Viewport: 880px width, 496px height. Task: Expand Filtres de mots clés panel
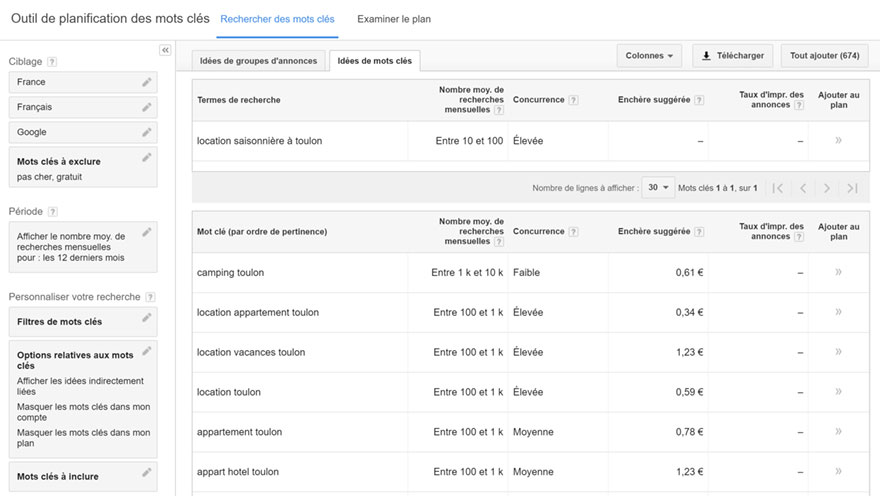[83, 322]
